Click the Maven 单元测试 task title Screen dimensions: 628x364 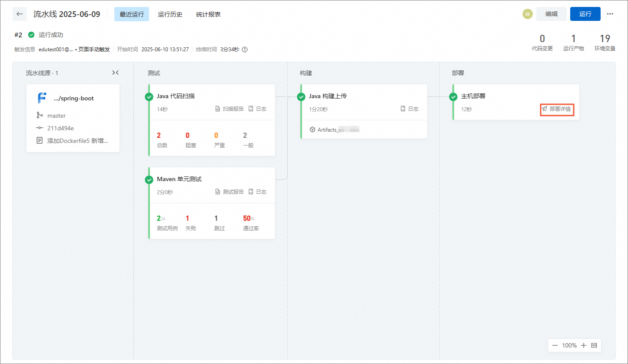pos(179,179)
